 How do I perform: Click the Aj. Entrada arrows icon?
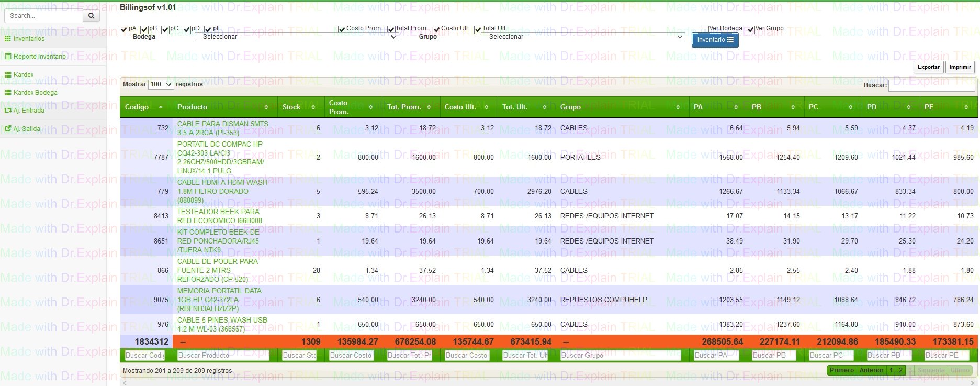coord(7,111)
